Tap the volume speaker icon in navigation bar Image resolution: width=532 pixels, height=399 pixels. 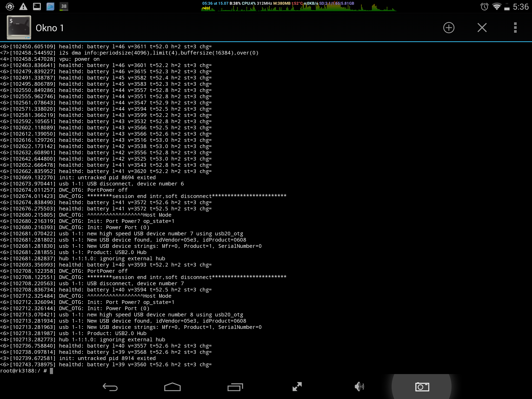point(359,387)
